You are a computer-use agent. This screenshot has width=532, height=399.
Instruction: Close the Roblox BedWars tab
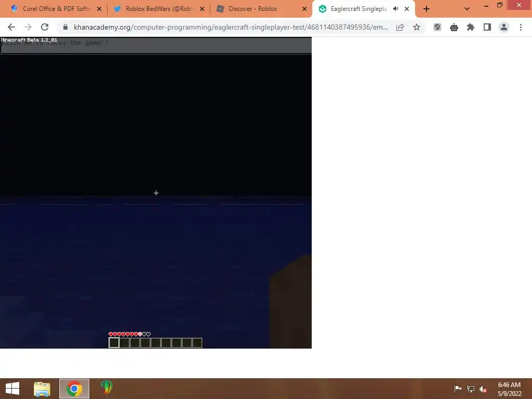pos(202,9)
